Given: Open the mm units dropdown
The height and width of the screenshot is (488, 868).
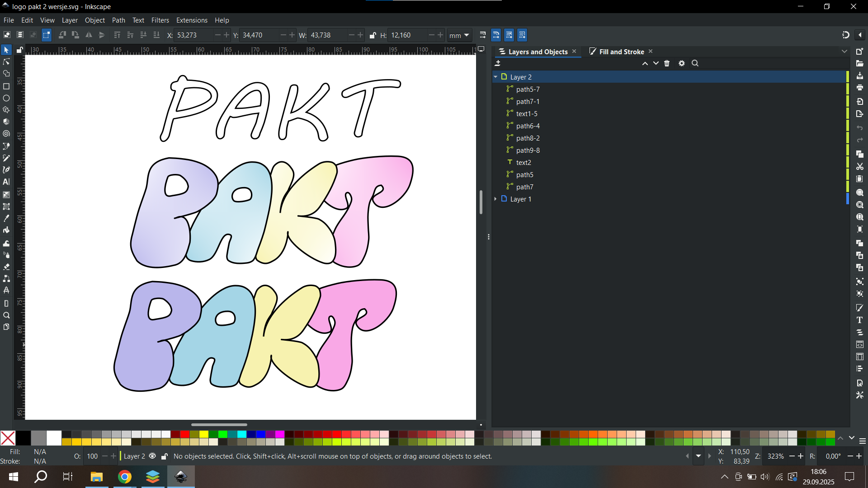Looking at the screenshot, I should 459,35.
